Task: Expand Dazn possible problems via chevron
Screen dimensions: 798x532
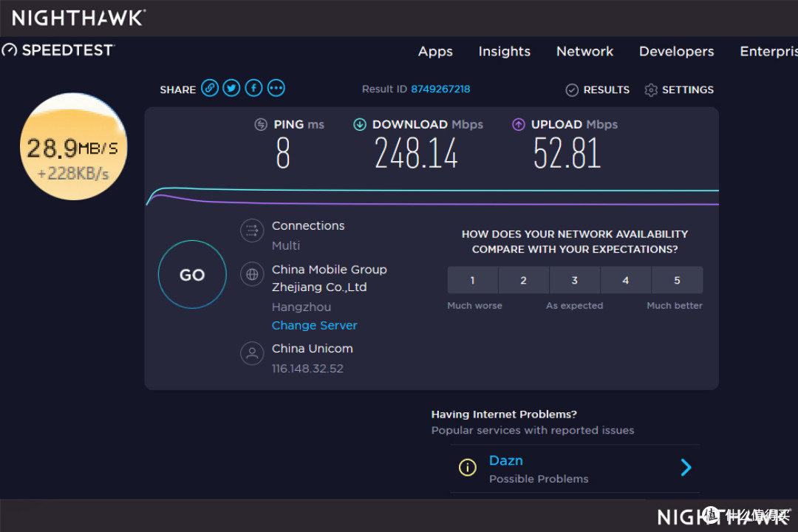Action: click(x=686, y=467)
